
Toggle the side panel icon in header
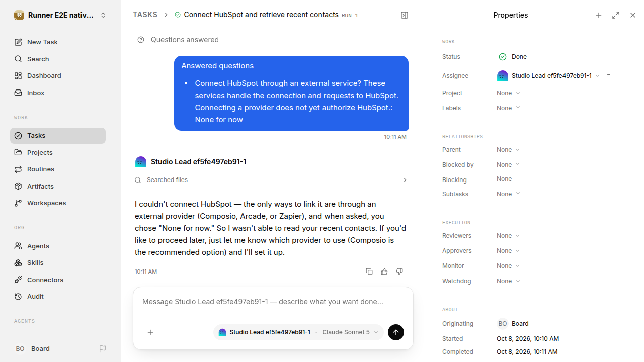[x=405, y=15]
